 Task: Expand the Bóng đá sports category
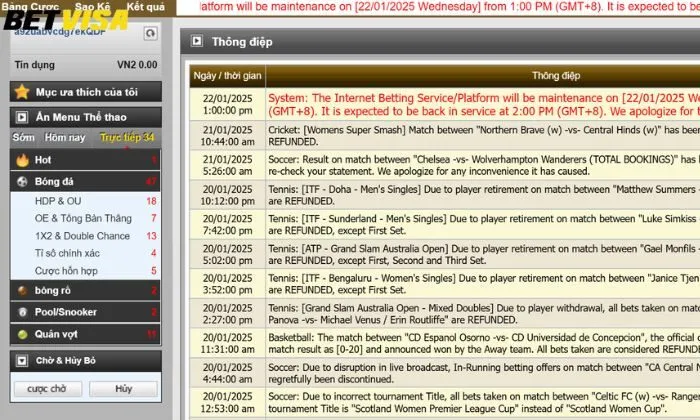pos(55,182)
